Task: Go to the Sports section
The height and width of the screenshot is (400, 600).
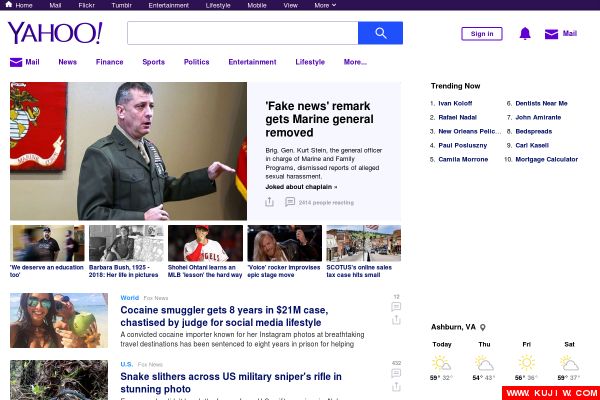Action: pos(153,62)
